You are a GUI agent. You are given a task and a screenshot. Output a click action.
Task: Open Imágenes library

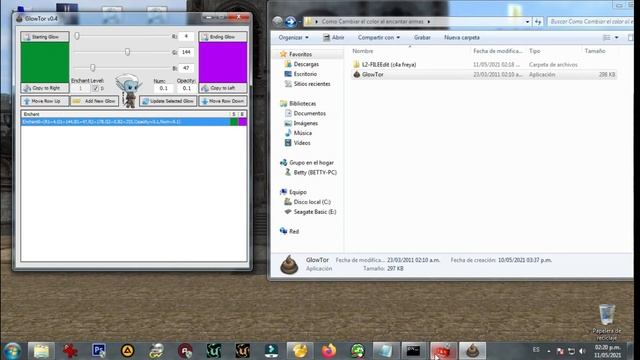(305, 123)
